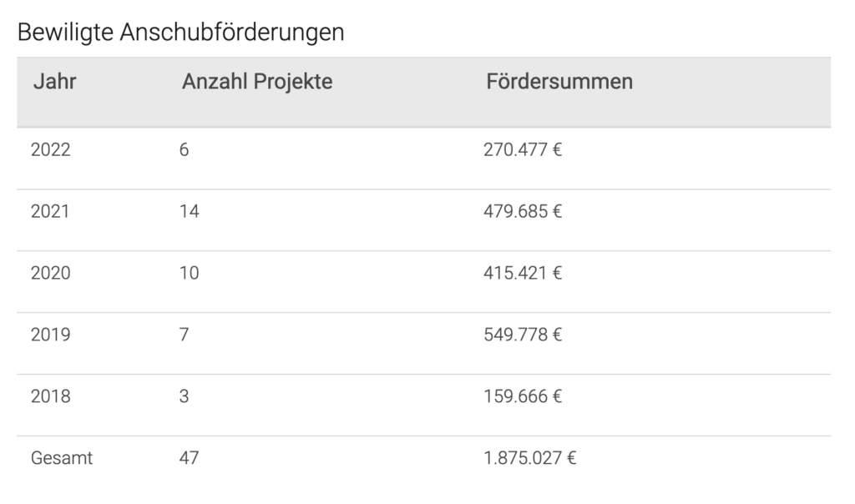
Task: Click the 415.421 € funding amount
Action: (x=523, y=274)
